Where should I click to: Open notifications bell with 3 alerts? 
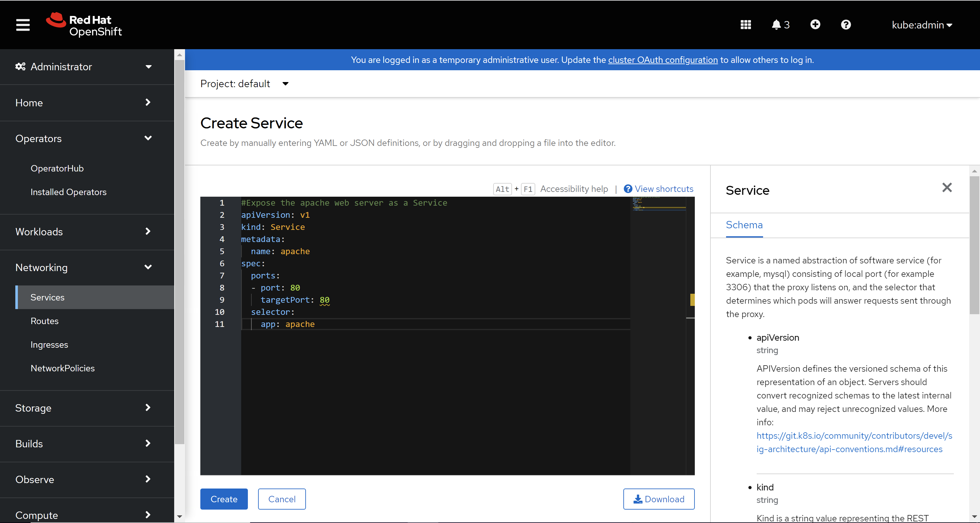pyautogui.click(x=780, y=25)
